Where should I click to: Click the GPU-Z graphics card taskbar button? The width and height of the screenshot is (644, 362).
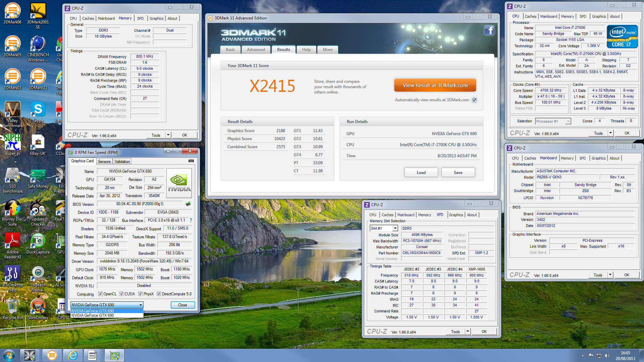click(114, 355)
